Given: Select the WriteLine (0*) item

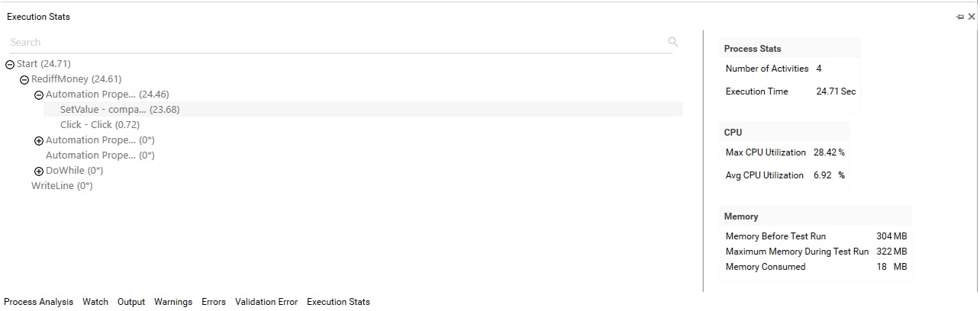Looking at the screenshot, I should click(62, 186).
